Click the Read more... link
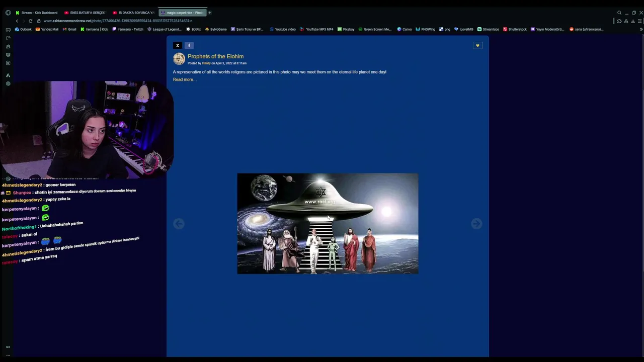The width and height of the screenshot is (644, 362). point(184,79)
